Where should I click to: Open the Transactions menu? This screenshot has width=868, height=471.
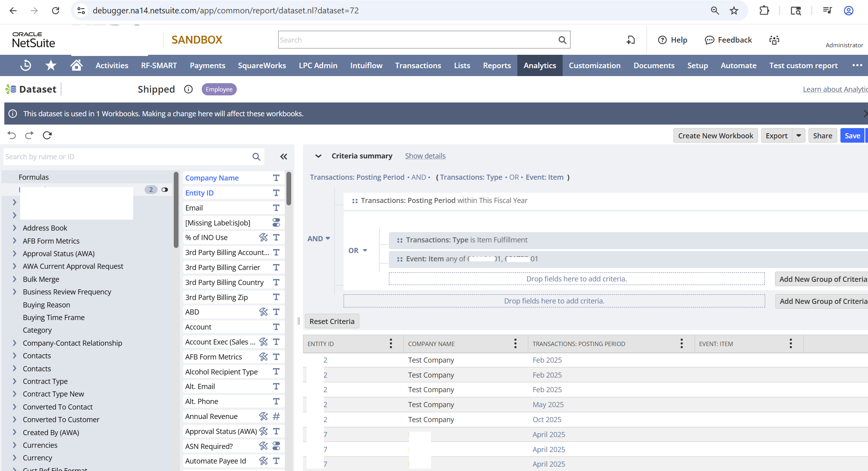tap(418, 65)
